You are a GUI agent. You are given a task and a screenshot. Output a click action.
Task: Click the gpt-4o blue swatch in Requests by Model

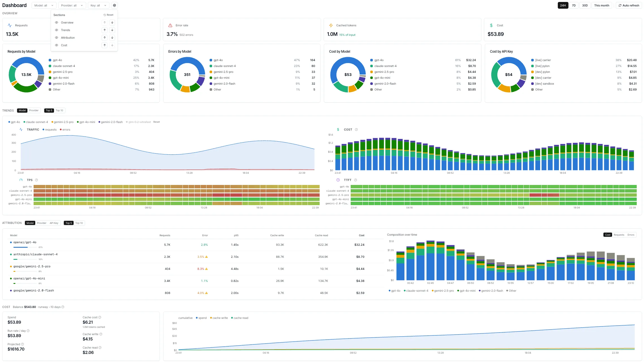coord(50,60)
